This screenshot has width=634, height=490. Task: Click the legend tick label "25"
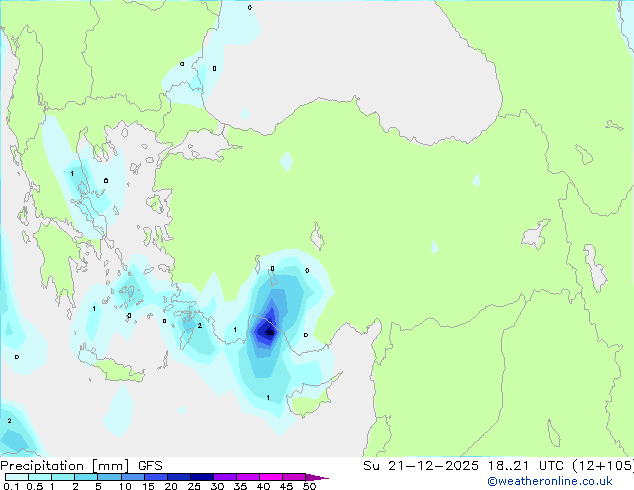pyautogui.click(x=194, y=486)
